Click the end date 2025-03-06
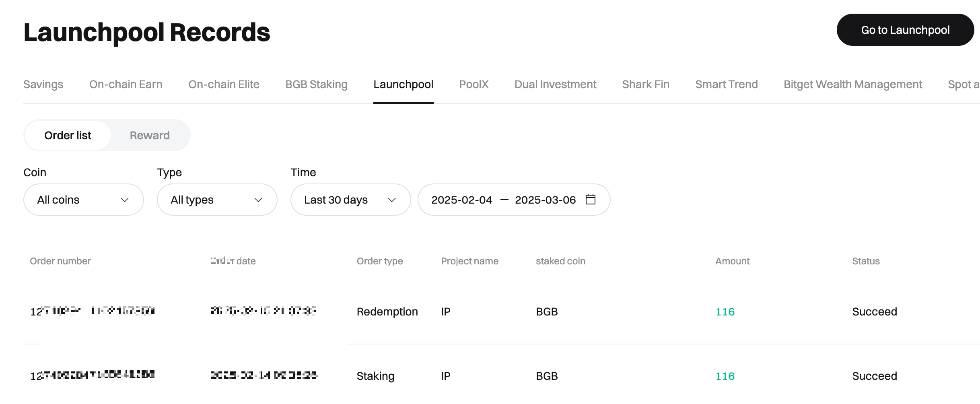Screen dimensions: 980x404 tap(545, 200)
